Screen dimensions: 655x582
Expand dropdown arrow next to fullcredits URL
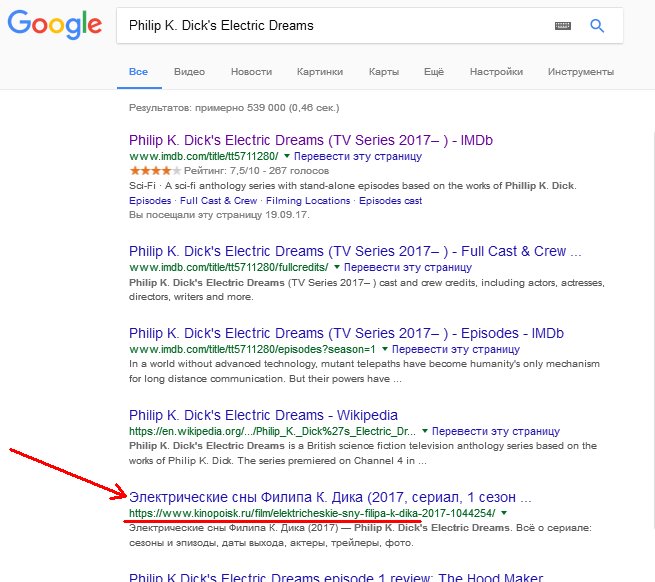337,267
